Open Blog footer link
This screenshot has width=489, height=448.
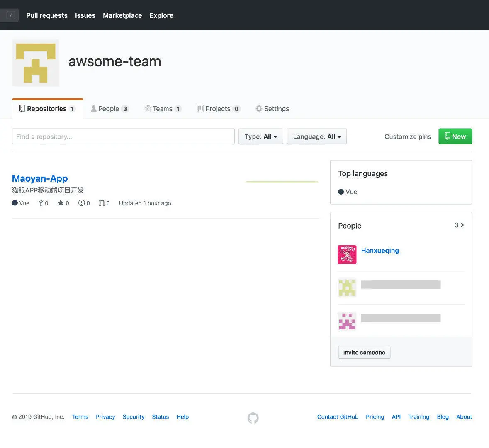tap(443, 417)
